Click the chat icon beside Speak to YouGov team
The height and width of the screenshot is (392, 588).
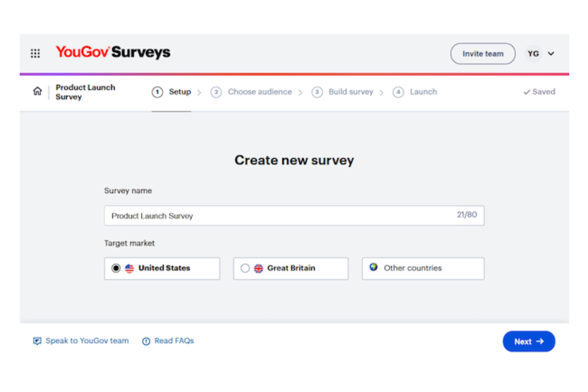point(37,341)
